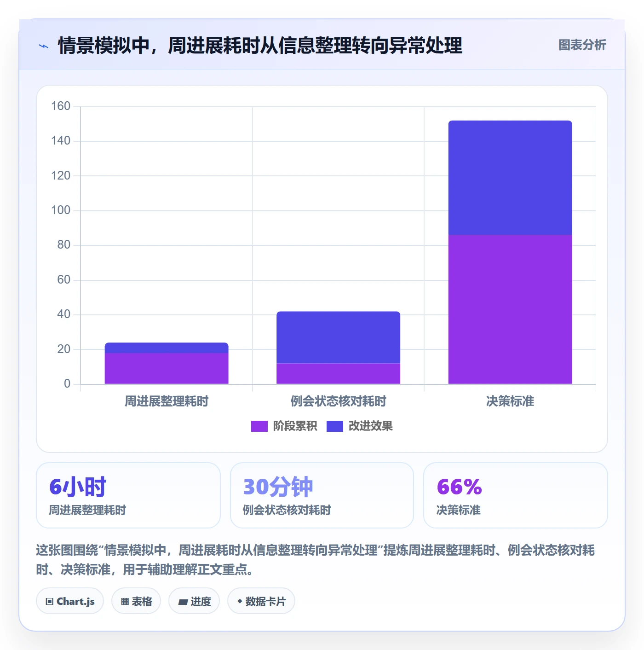Viewport: 644px width, 650px height.
Task: Toggle the 改进效果 legend color swatch
Action: 335,426
